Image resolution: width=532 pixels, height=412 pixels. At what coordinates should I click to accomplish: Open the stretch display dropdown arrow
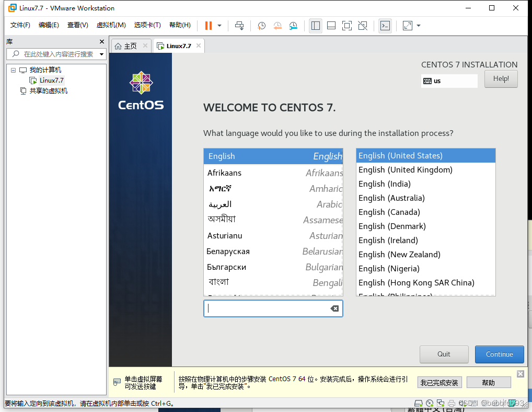(419, 26)
